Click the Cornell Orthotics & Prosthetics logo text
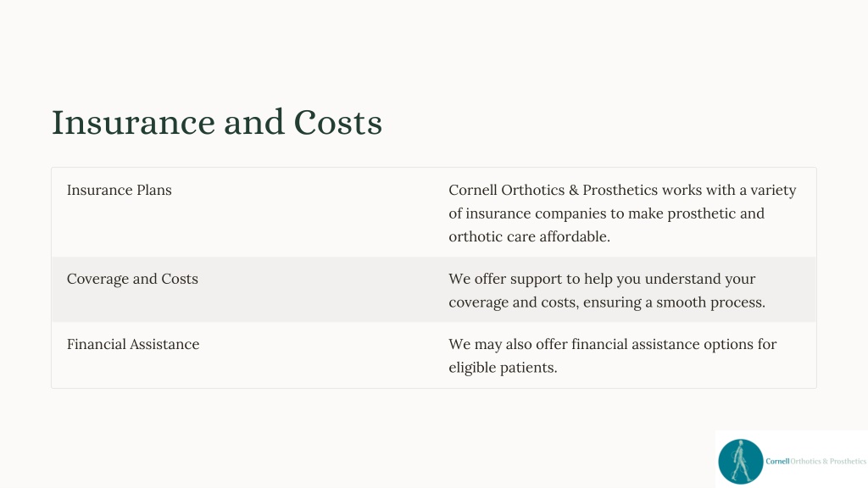Viewport: 868px width, 488px height. tap(816, 461)
